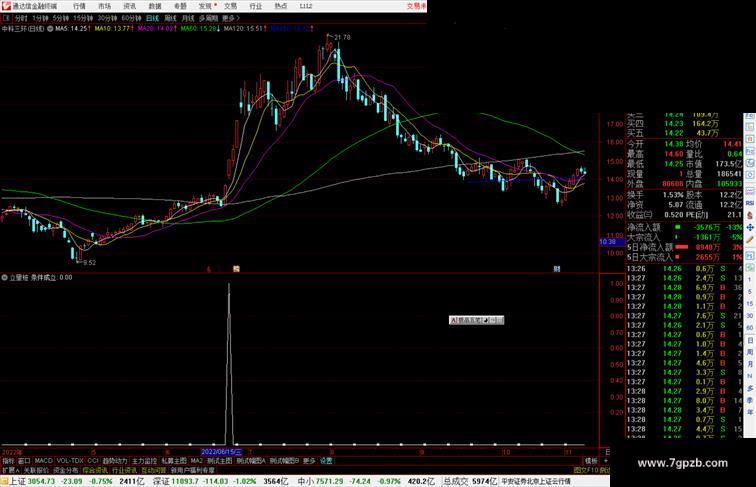The height and width of the screenshot is (487, 756).
Task: Select the 主力监控 indicator
Action: tap(144, 461)
